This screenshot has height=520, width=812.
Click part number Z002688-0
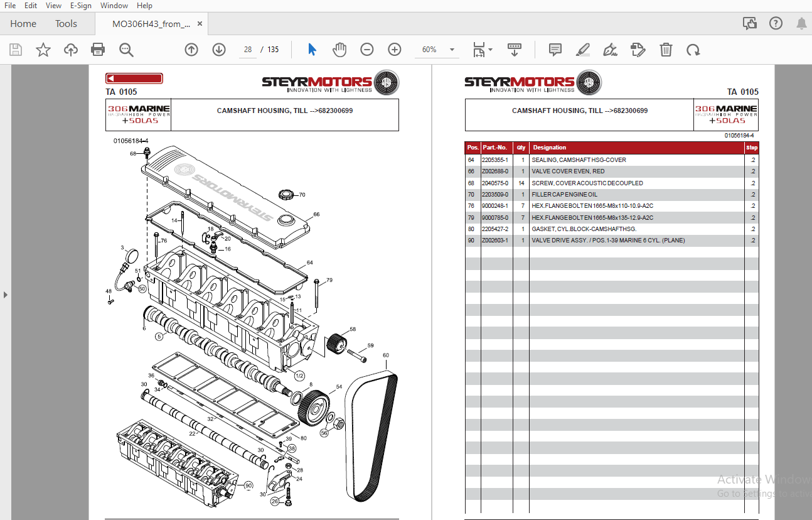(495, 171)
